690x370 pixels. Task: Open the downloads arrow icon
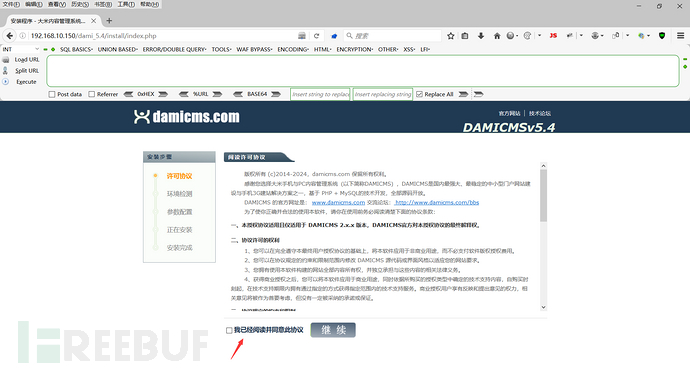click(x=481, y=36)
